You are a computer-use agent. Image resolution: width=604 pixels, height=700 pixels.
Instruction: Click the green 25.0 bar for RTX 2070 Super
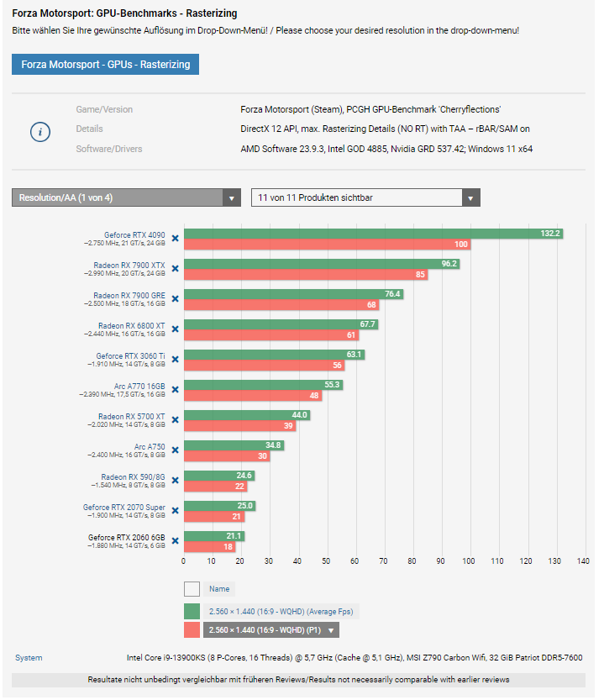(x=219, y=506)
